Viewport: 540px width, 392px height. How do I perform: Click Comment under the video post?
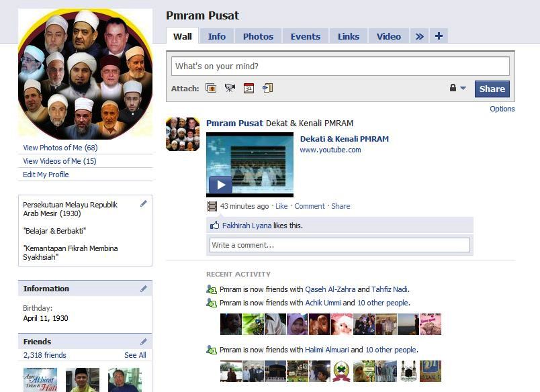[309, 206]
